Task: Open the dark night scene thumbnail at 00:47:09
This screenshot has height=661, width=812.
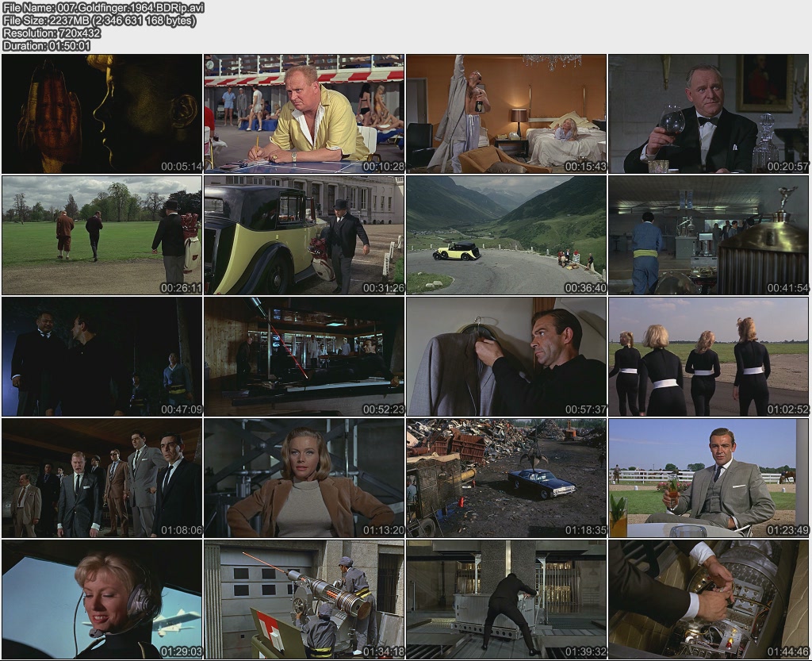Action: pyautogui.click(x=102, y=356)
